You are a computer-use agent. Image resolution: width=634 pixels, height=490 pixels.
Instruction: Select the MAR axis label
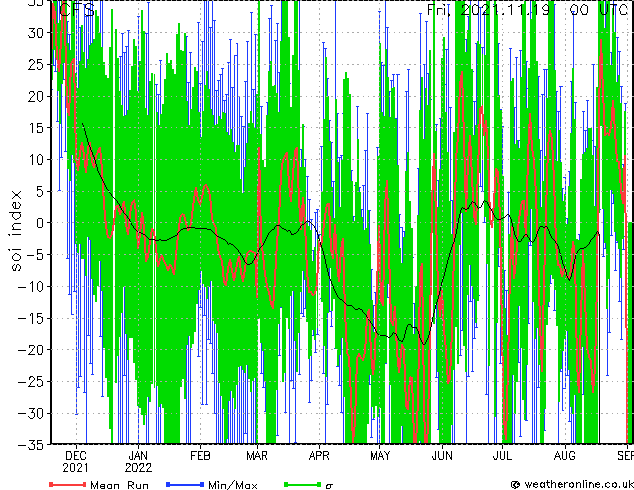point(257,456)
